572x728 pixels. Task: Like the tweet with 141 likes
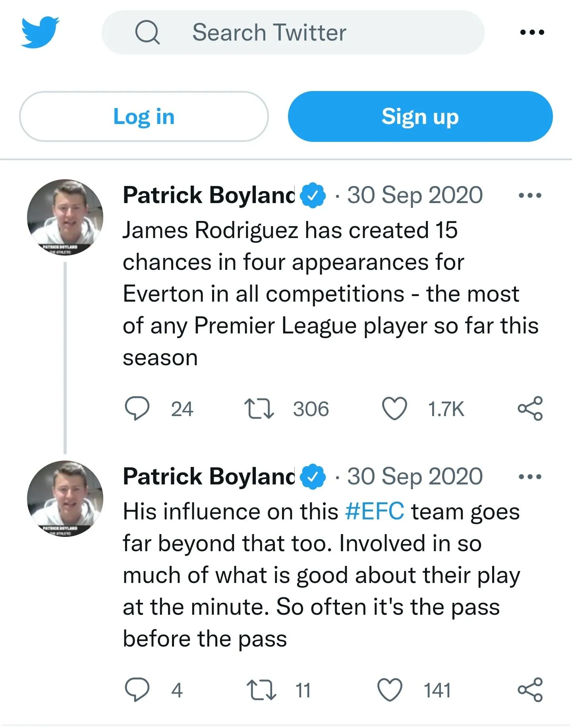click(x=390, y=690)
